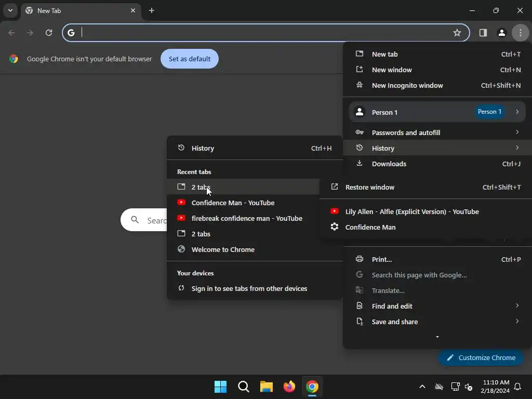Open File Explorer from taskbar
Viewport: 532px width, 399px height.
[267, 387]
